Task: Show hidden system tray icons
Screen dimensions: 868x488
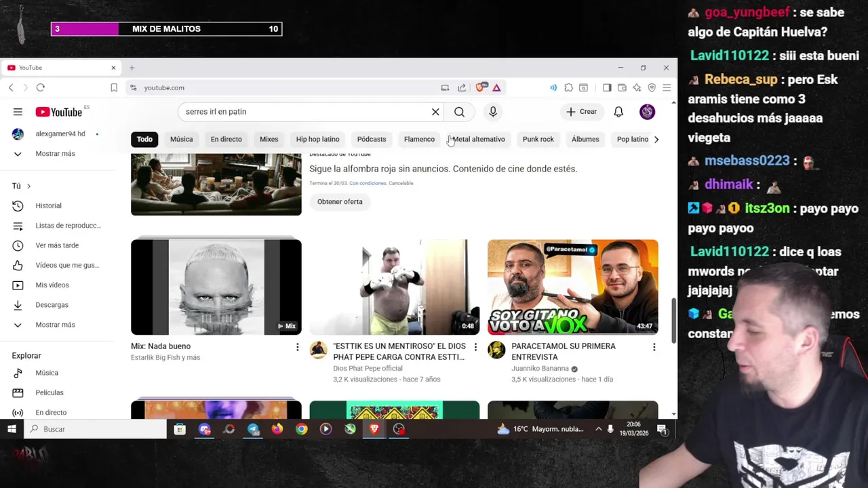Action: 598,429
